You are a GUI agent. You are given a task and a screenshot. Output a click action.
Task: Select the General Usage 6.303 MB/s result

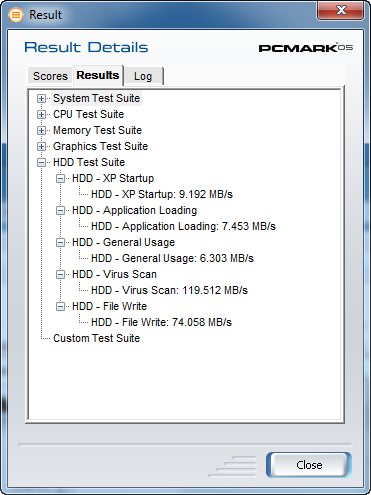click(x=172, y=258)
